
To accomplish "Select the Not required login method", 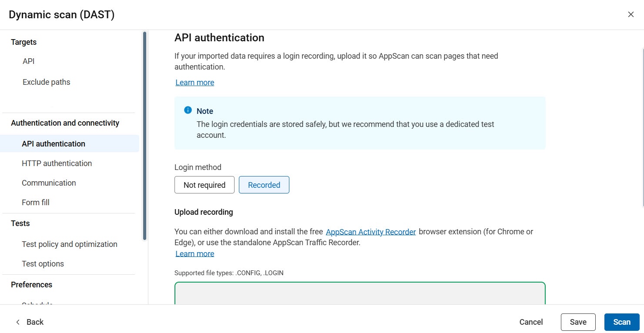I will tap(204, 185).
